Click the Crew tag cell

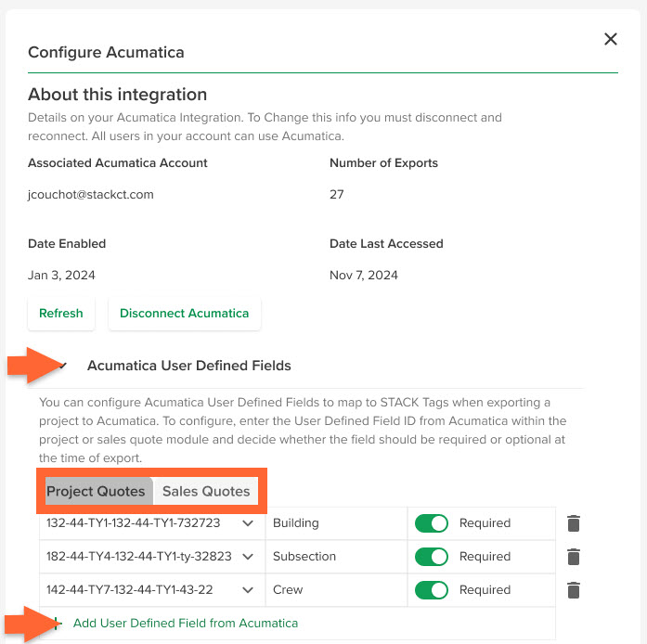click(336, 590)
